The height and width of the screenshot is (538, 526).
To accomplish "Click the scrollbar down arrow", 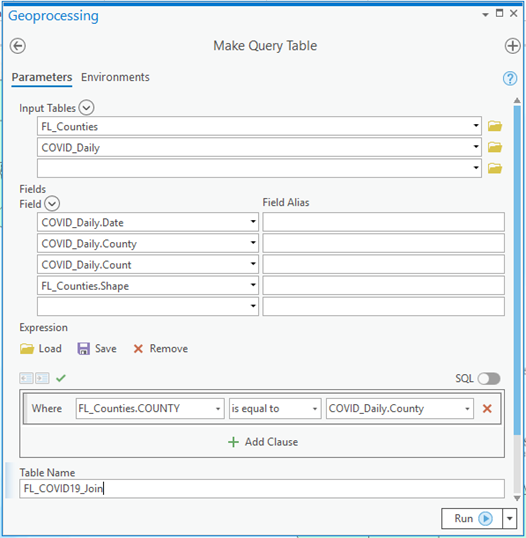I will (x=517, y=498).
